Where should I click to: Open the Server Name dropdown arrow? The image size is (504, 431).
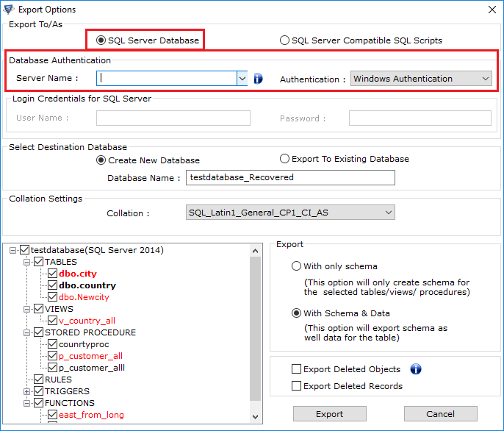tap(242, 78)
